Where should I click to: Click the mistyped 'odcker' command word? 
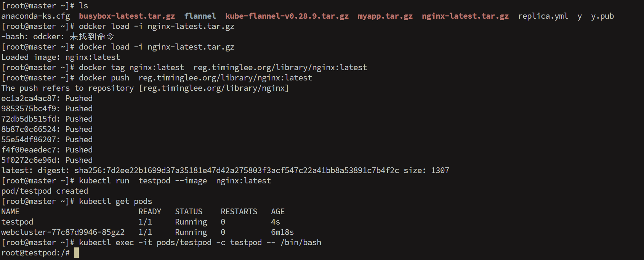(93, 26)
